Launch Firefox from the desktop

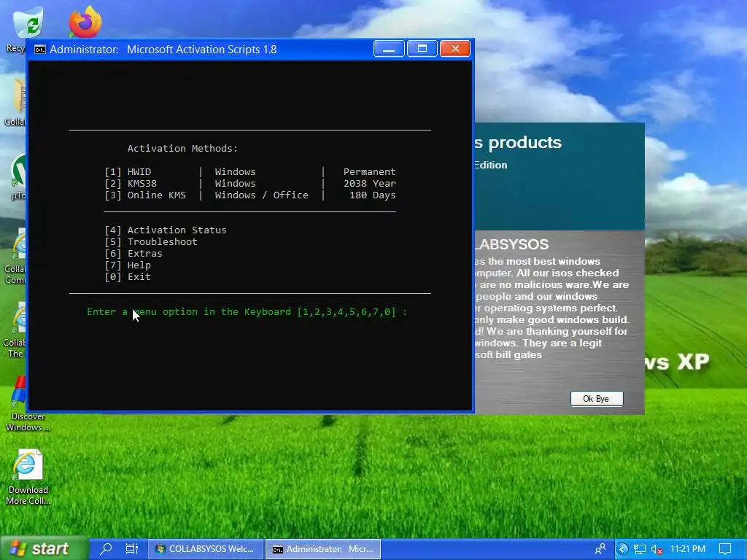[x=85, y=21]
